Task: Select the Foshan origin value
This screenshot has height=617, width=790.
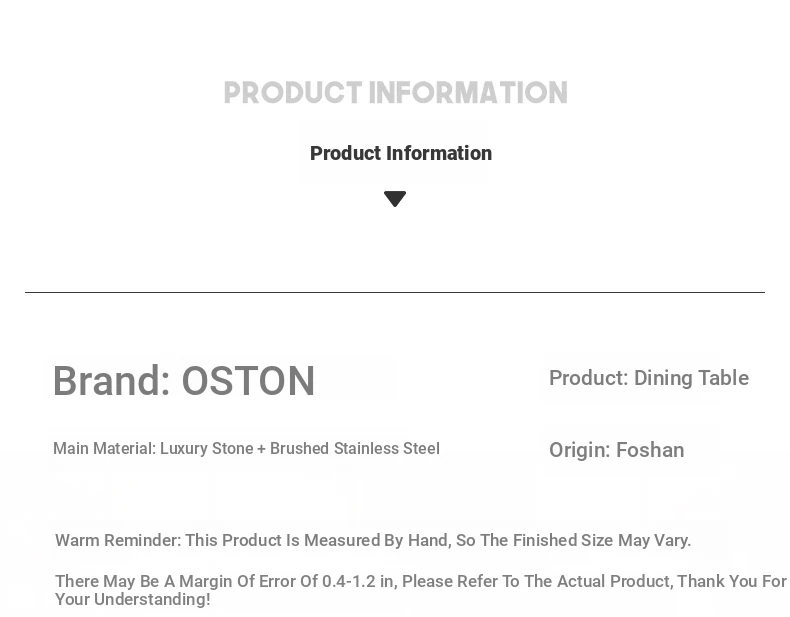Action: click(x=650, y=450)
